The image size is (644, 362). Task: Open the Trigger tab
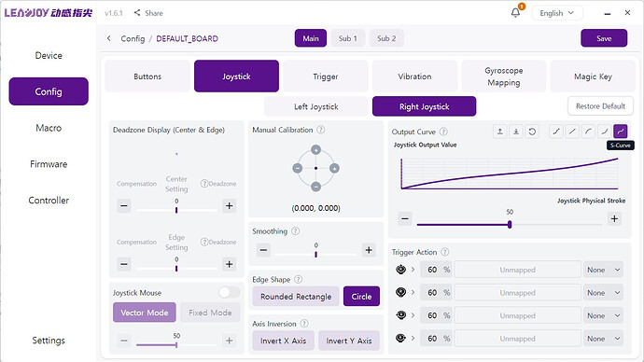click(326, 77)
